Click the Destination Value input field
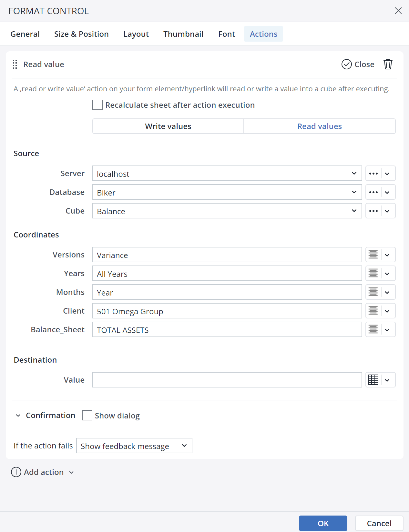This screenshot has width=409, height=532. (227, 380)
